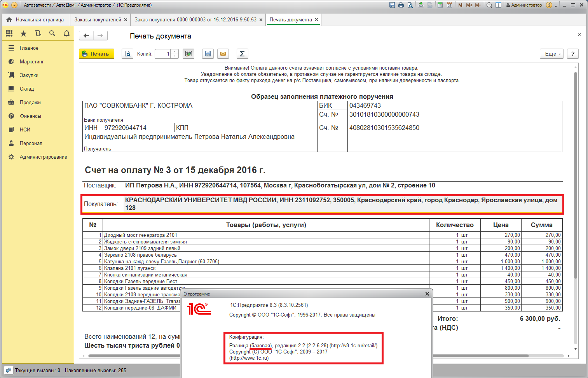Open the information icon in title bar
Viewport: 588px width, 378px height.
549,5
